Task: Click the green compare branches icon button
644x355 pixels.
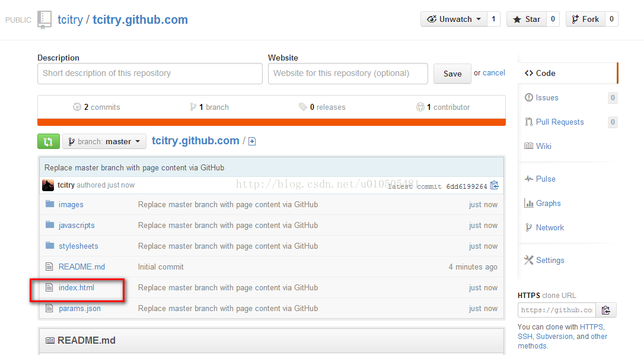Action: (x=49, y=141)
